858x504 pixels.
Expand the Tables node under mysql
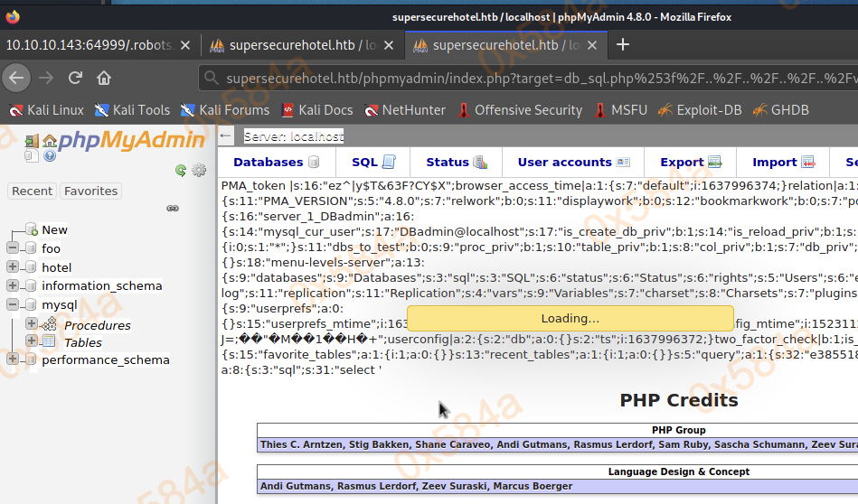(x=32, y=341)
